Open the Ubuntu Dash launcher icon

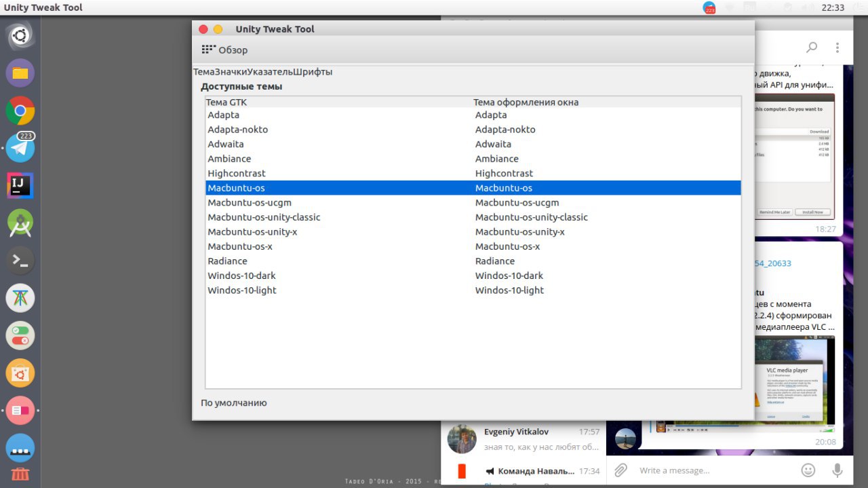[20, 35]
